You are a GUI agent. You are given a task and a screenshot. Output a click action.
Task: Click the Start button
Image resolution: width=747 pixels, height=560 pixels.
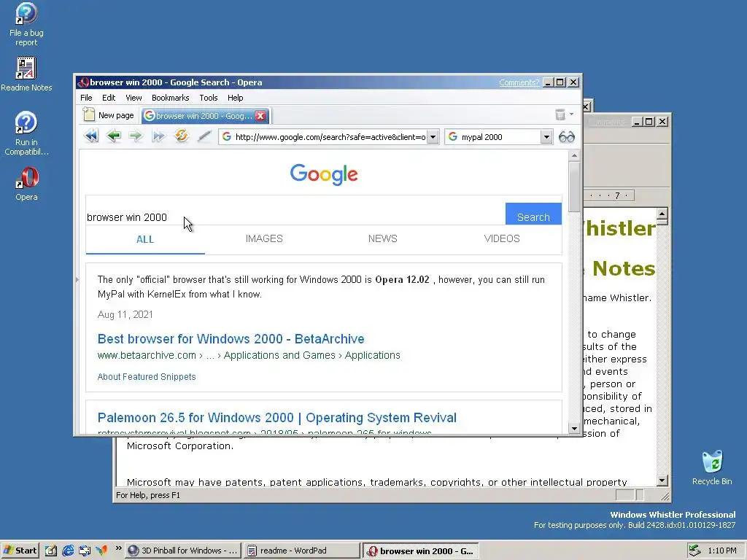pyautogui.click(x=20, y=551)
